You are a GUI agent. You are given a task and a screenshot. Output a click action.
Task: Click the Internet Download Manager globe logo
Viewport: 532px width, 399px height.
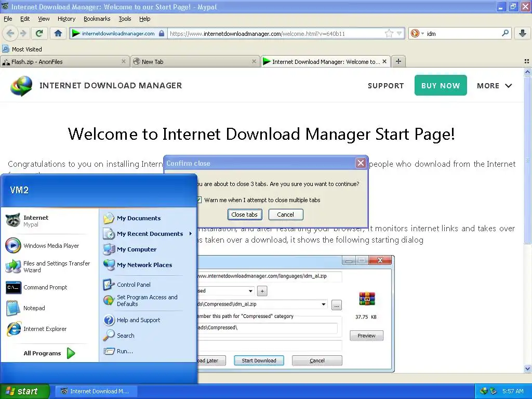[21, 86]
